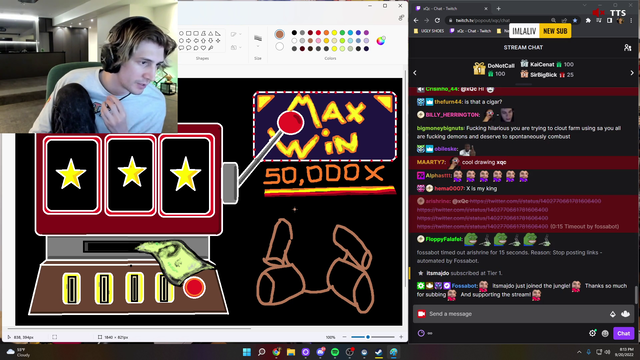Open the xQc - Chat - Twitch bookmark
Screen dimensions: 640x360
(x=470, y=31)
